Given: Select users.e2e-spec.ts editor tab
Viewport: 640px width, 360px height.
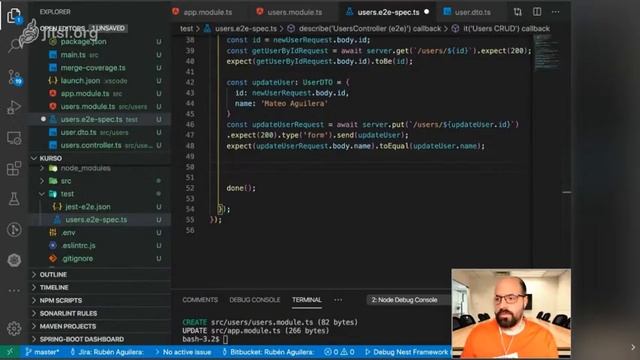Looking at the screenshot, I should 388,12.
